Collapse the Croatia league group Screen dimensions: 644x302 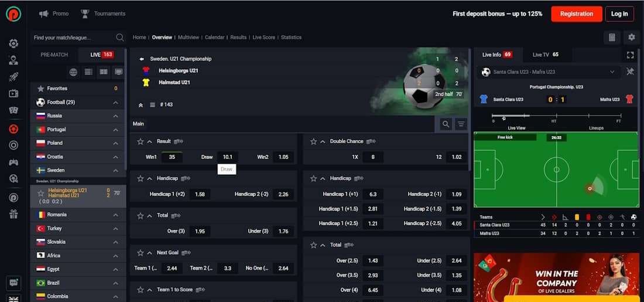(116, 157)
